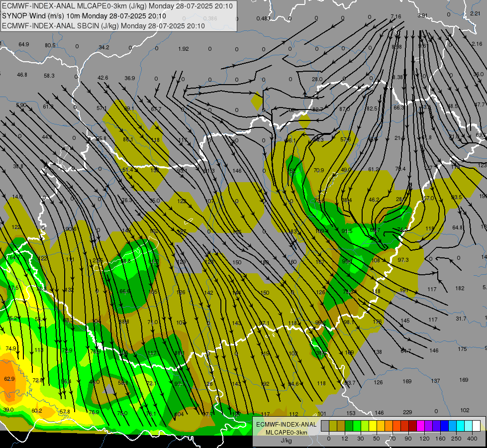Viewport: 487px width, 448px height.
Task: Click the '2.55' data value
Action: coord(98,260)
